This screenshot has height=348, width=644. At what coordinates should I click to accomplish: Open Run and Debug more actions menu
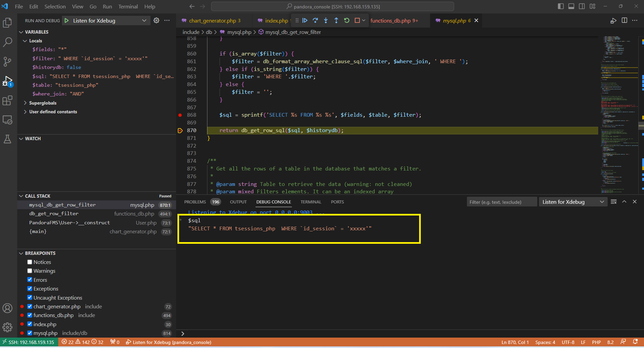167,21
